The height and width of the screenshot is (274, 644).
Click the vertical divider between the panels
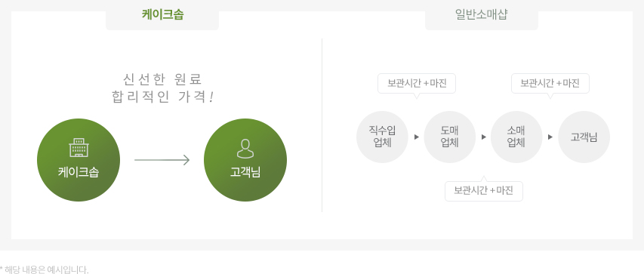coord(322,125)
